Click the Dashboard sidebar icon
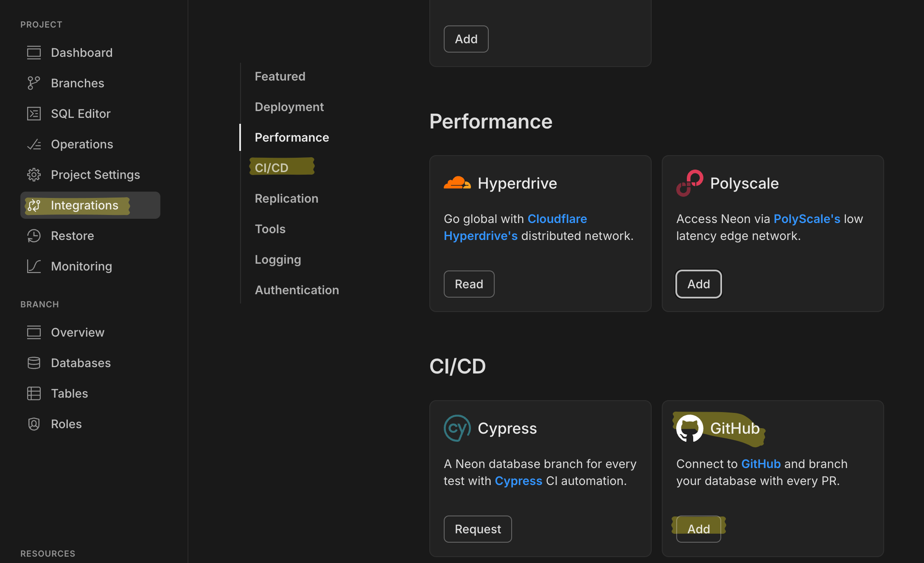 click(x=34, y=53)
